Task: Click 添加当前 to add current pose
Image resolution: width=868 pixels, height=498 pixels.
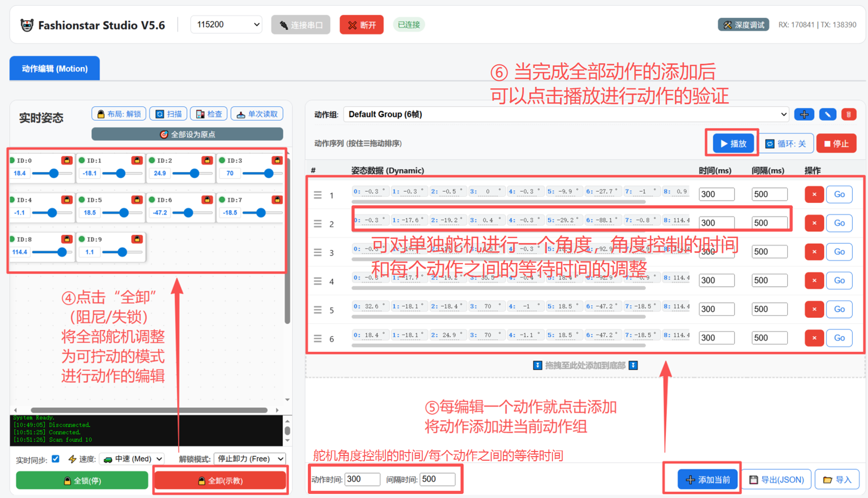Action: 708,479
